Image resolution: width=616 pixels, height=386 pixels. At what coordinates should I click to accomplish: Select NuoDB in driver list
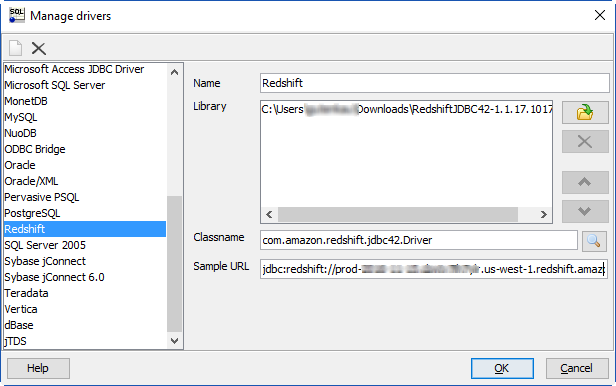(85, 133)
